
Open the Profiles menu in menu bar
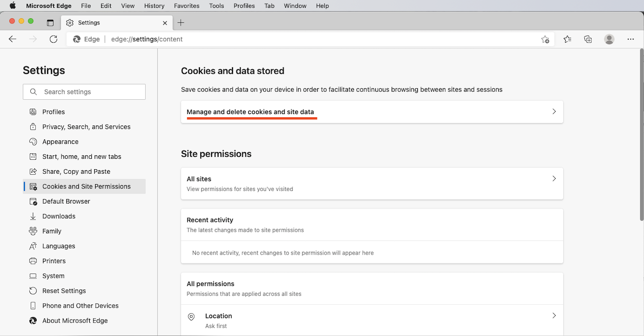tap(244, 6)
